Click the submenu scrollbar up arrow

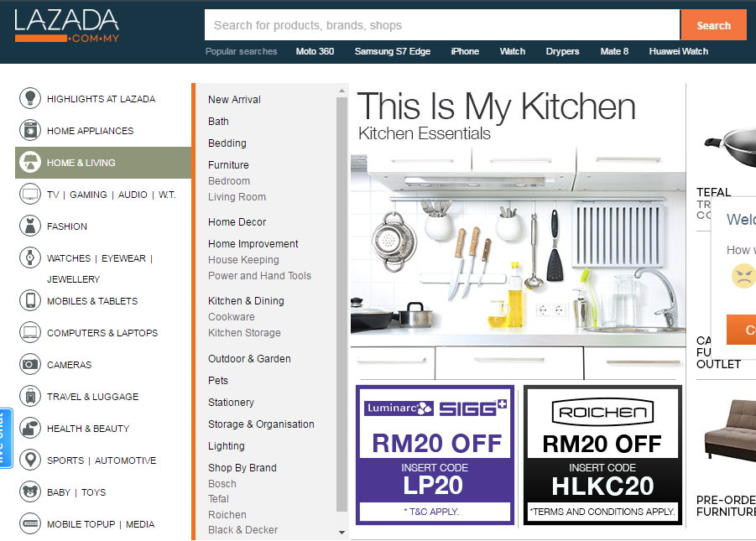342,91
